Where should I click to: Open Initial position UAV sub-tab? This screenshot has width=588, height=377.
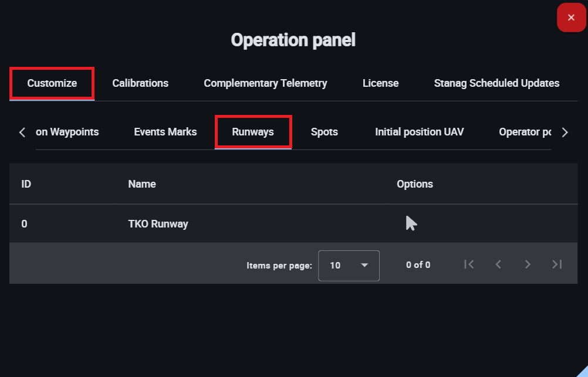(420, 132)
